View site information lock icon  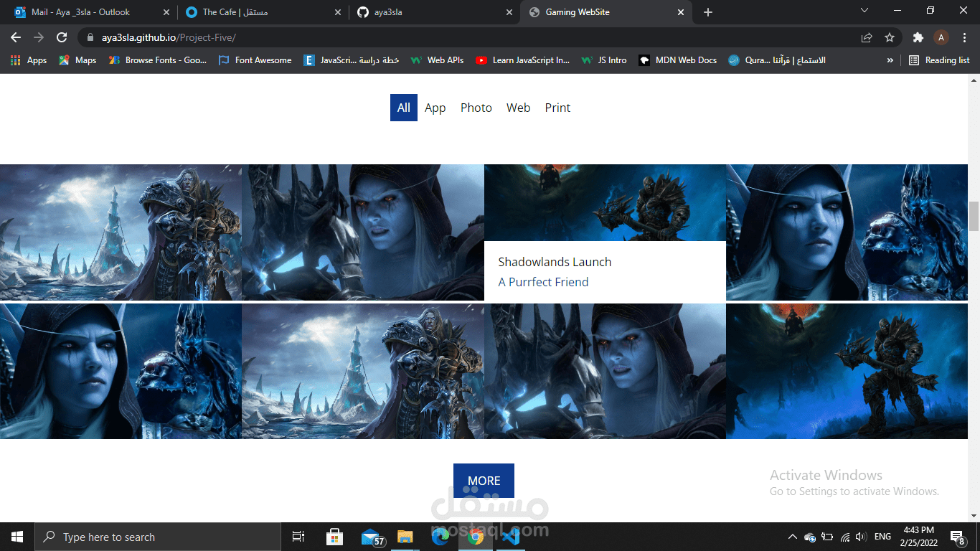[x=90, y=37]
